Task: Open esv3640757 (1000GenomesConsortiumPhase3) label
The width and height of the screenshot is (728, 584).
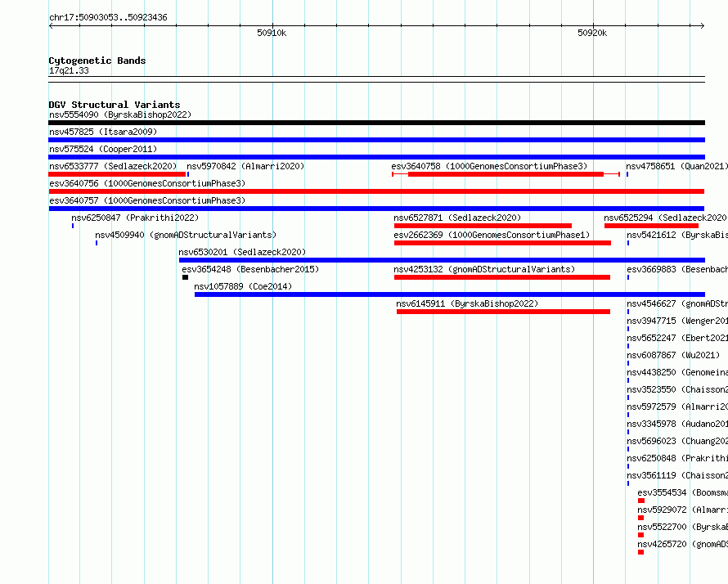Action: (x=147, y=200)
